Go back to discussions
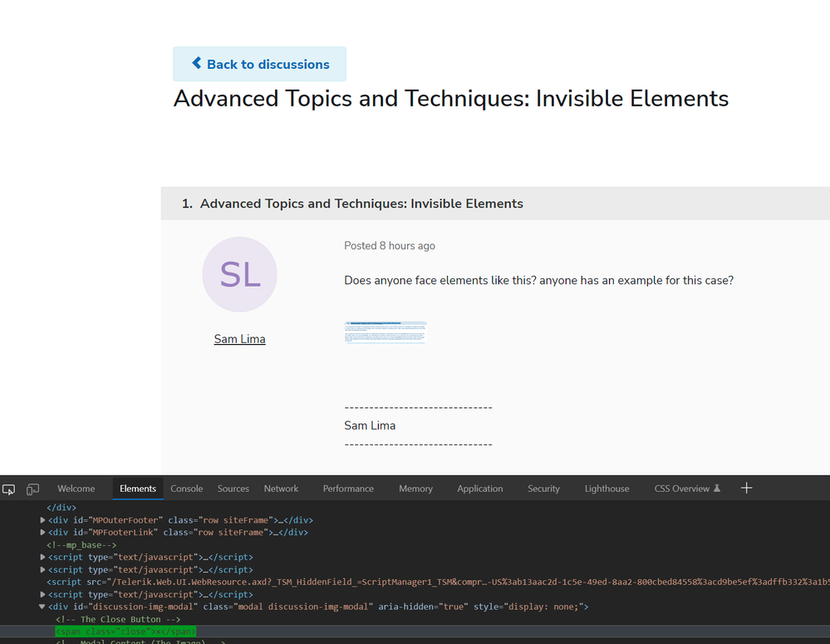This screenshot has height=644, width=830. (259, 64)
